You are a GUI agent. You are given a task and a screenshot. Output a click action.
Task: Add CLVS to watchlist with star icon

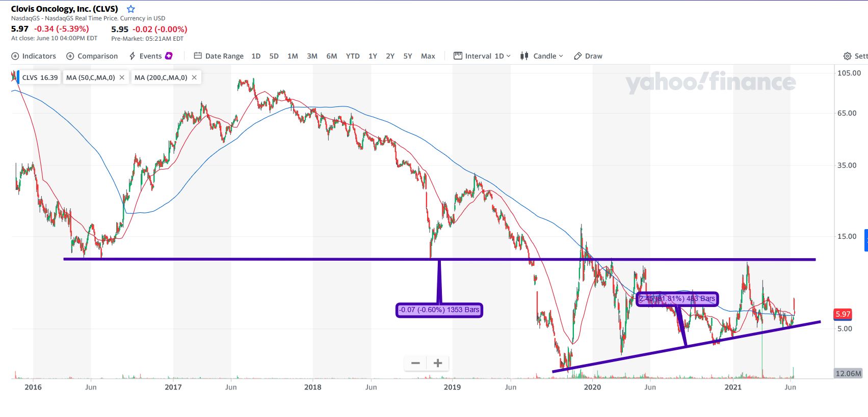pos(131,9)
